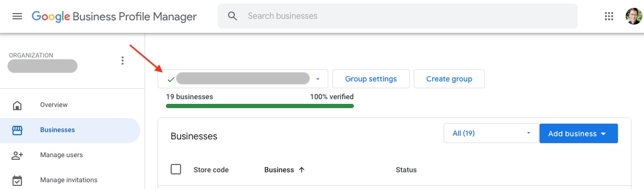
Task: Open organization three-dot options menu
Action: tap(123, 61)
